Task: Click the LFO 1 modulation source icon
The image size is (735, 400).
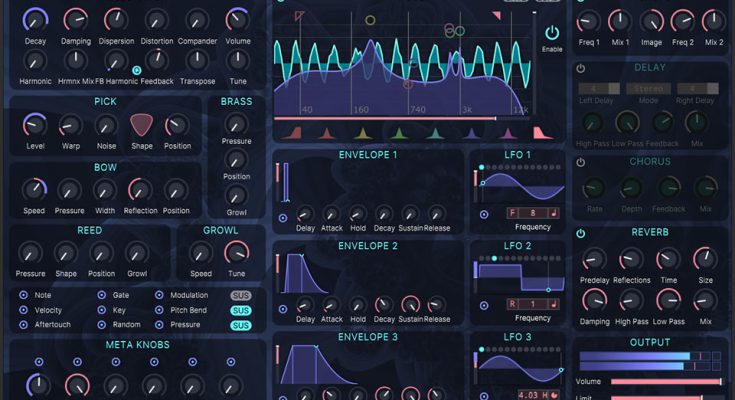Action: point(485,214)
